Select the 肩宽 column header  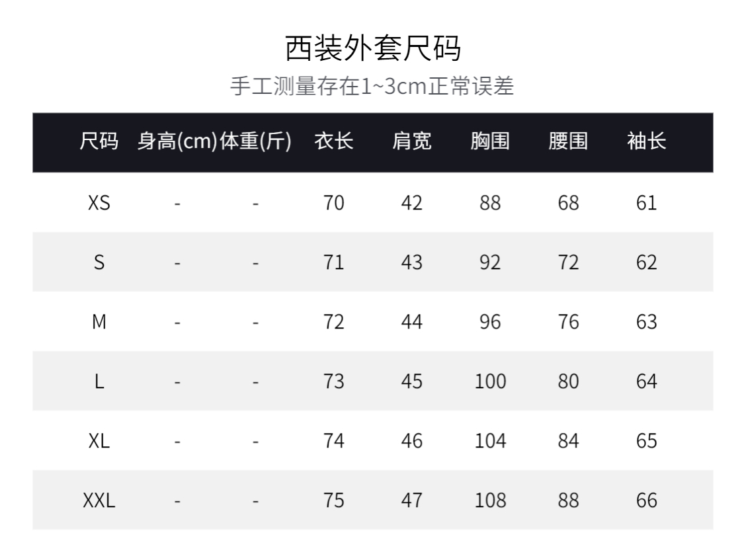click(x=411, y=141)
